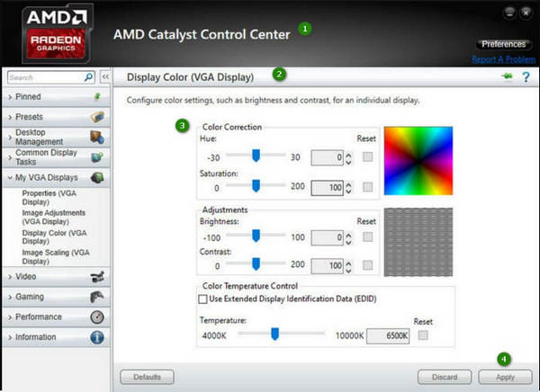Check the Temperature reset checkbox
This screenshot has height=392, width=540.
click(423, 334)
